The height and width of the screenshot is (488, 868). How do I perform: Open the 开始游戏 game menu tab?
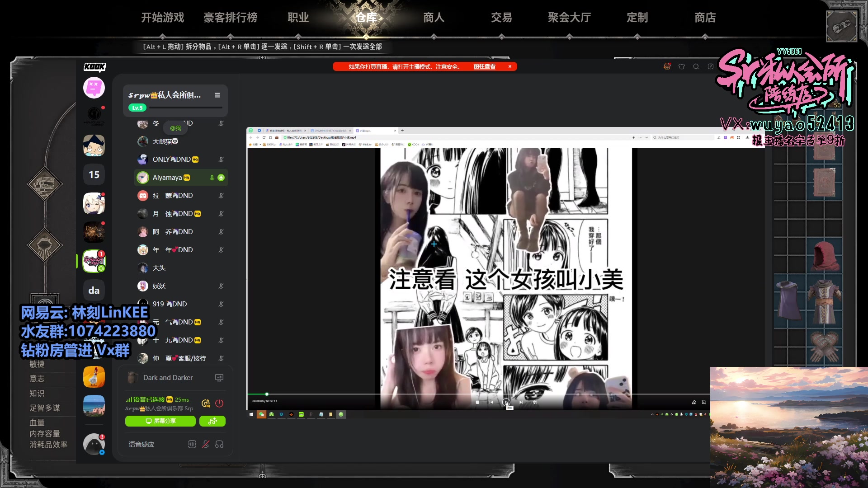pyautogui.click(x=163, y=18)
